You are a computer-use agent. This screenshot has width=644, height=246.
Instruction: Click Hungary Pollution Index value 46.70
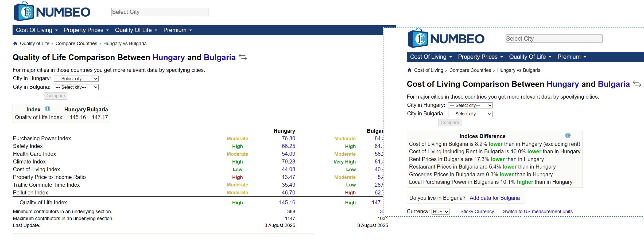[288, 193]
